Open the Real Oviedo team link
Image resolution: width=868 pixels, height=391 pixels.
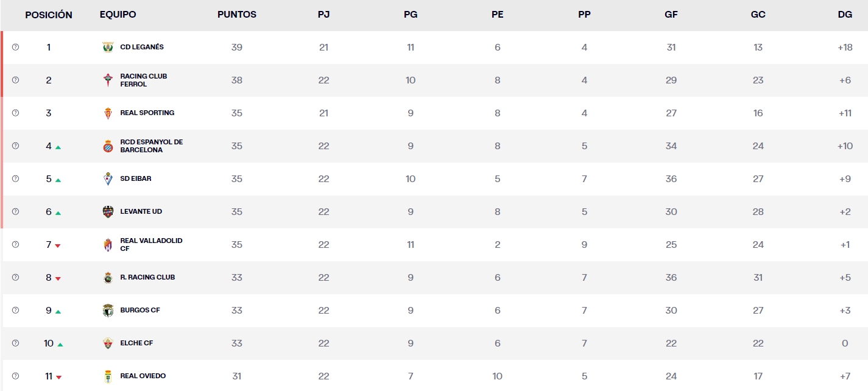pos(144,376)
